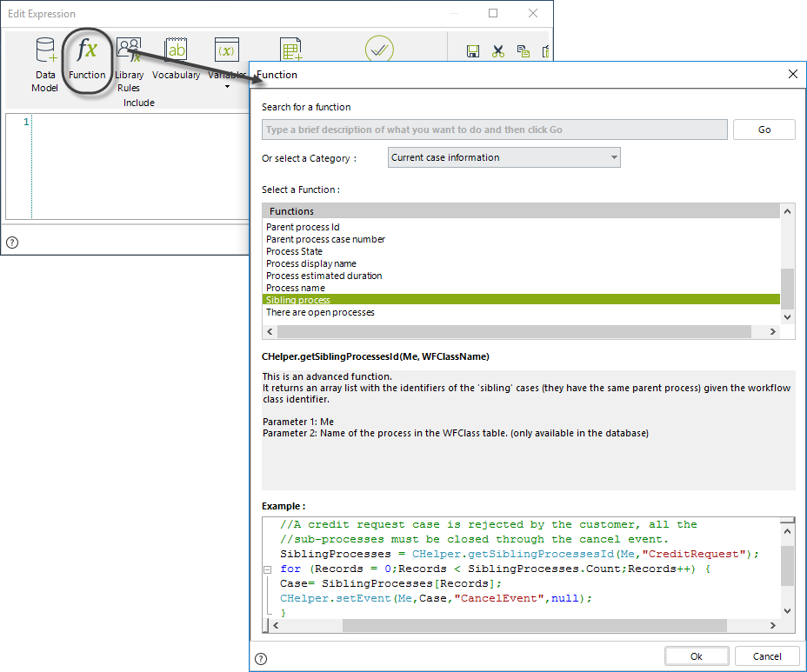Click the CHelper.setEvent line in example code
Screen dimensions: 807x672
point(436,598)
